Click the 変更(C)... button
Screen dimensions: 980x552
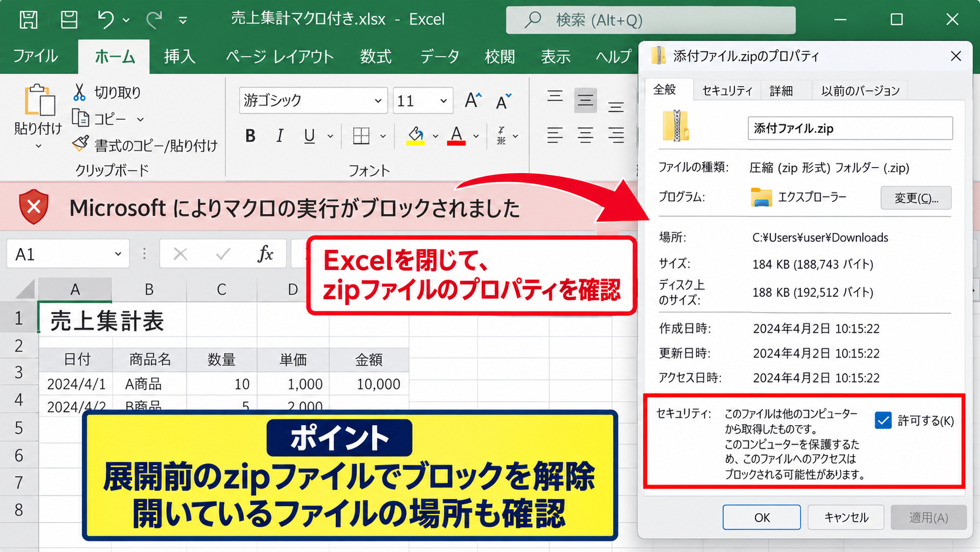(x=916, y=198)
